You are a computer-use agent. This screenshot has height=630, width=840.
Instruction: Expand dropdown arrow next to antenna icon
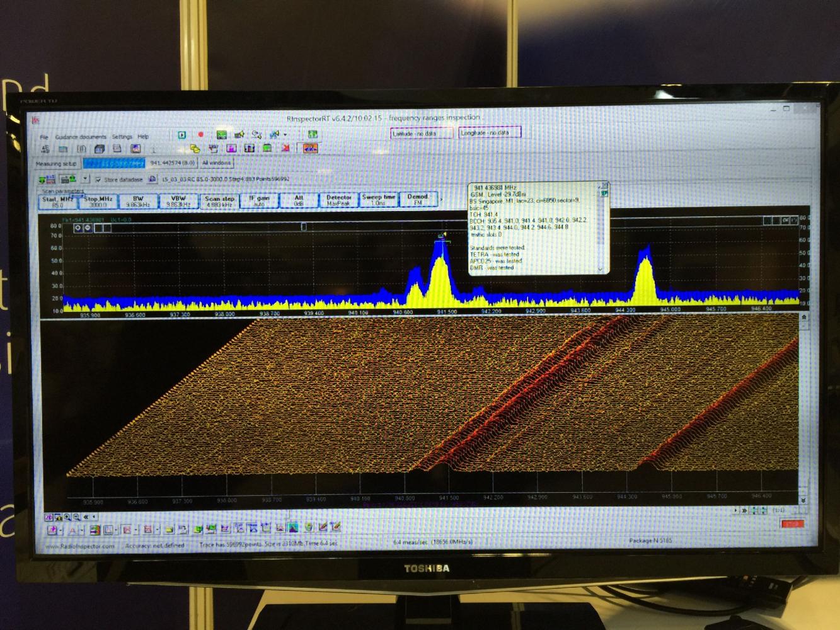(x=285, y=135)
